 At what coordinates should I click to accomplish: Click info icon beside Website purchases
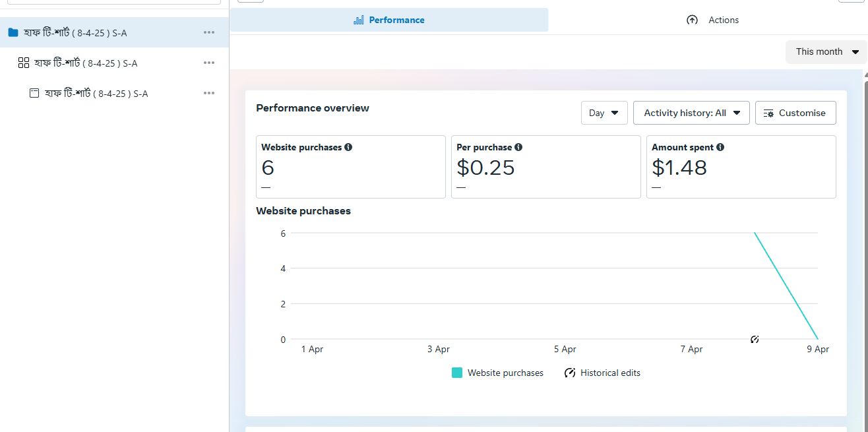(348, 147)
